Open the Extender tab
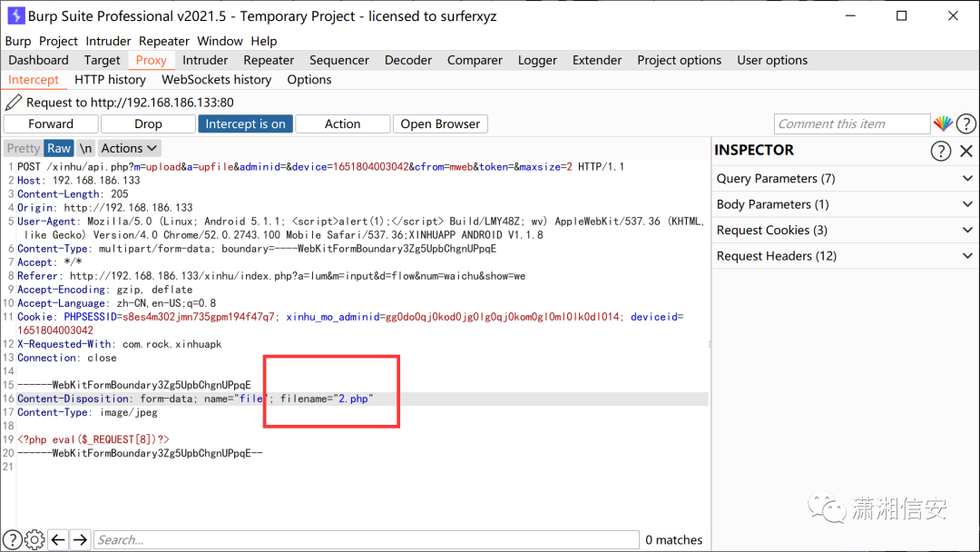This screenshot has width=980, height=552. point(597,60)
